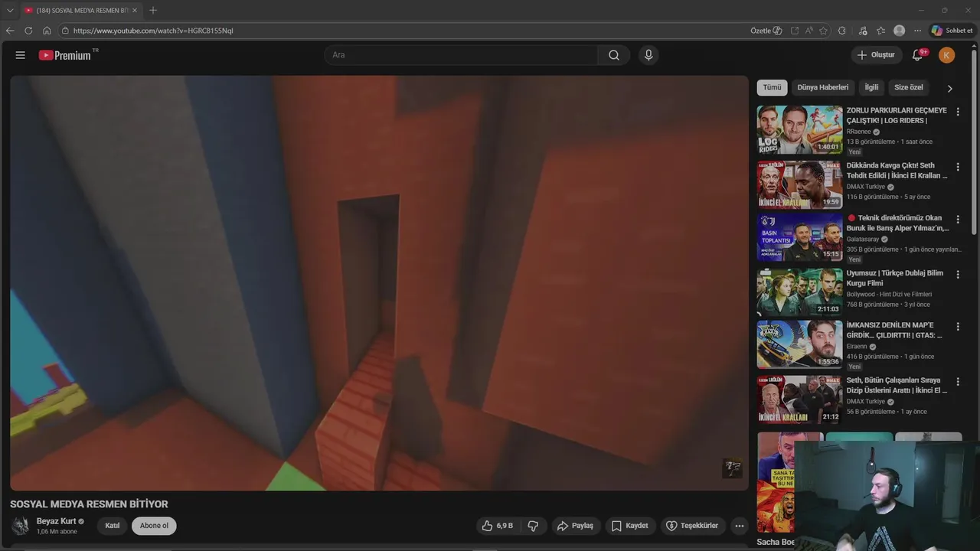Save video with Kaydet
The width and height of the screenshot is (980, 551).
coord(630,526)
